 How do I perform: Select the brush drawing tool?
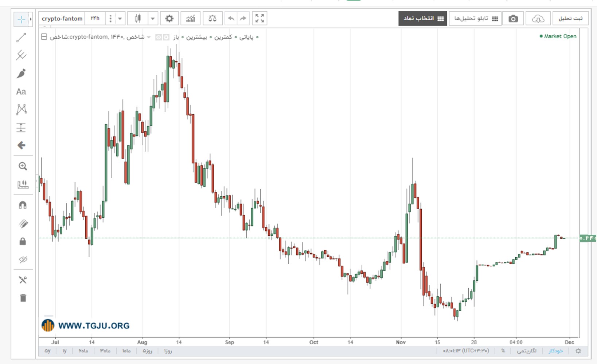coord(22,73)
